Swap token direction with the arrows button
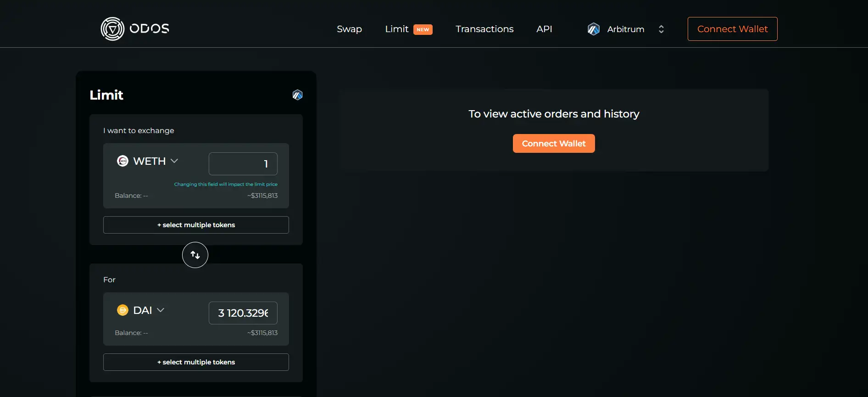868x397 pixels. pyautogui.click(x=195, y=255)
